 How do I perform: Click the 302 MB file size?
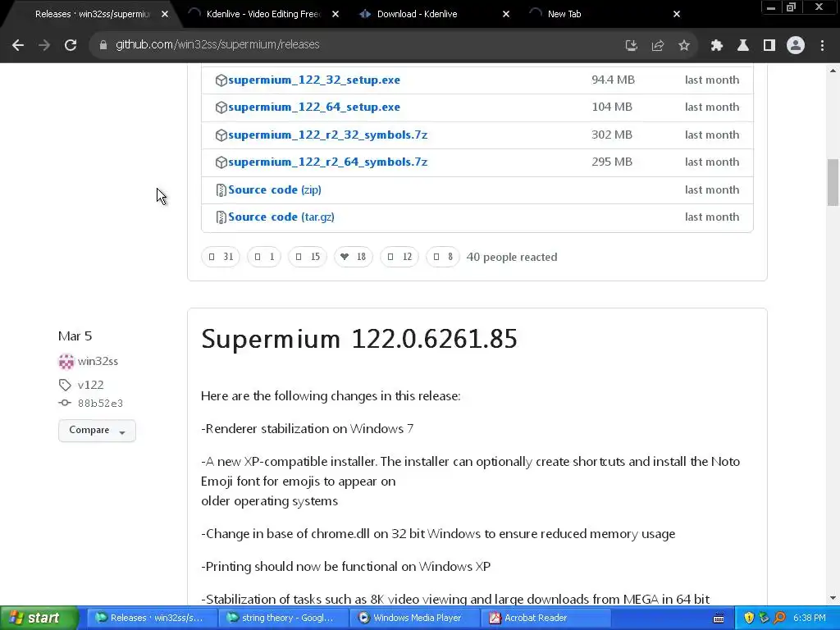[612, 135]
